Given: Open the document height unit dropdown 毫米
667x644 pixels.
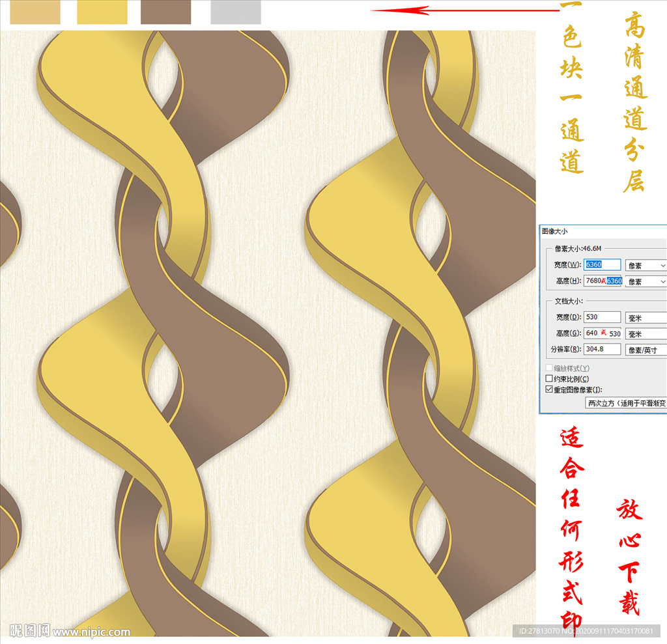Looking at the screenshot, I should pos(646,334).
